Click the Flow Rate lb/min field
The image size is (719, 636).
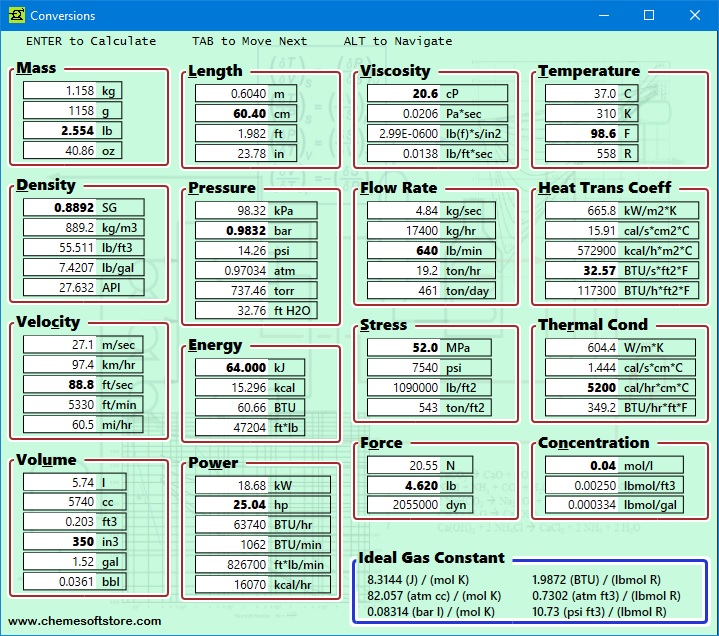coord(404,250)
